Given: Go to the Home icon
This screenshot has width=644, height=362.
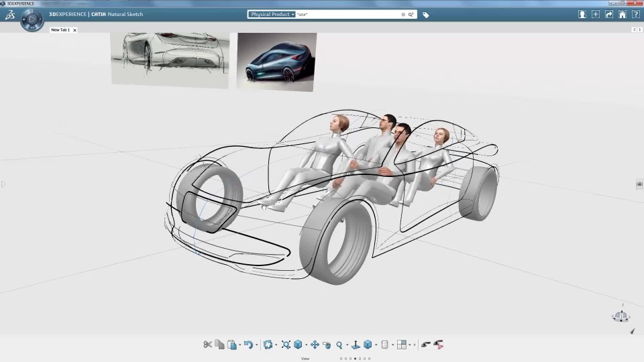Looking at the screenshot, I should 623,14.
